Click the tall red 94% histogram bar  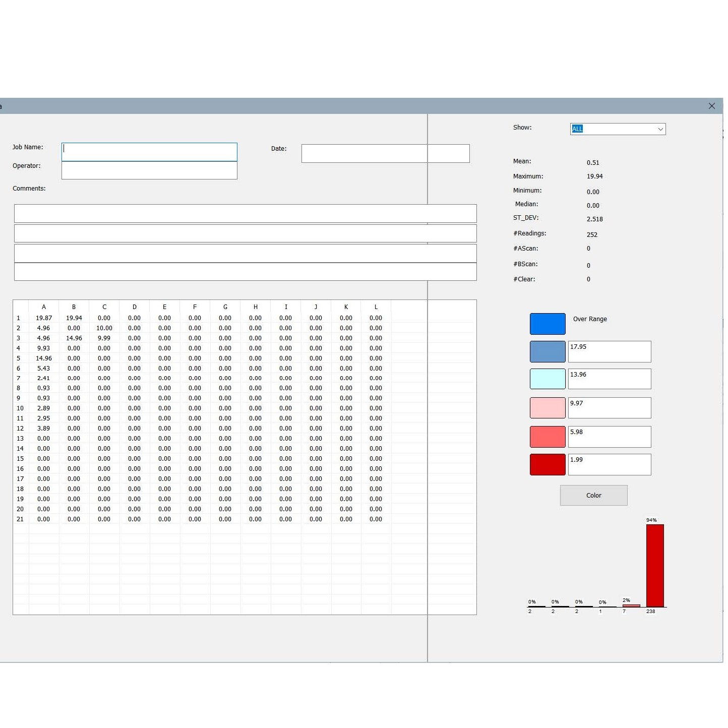click(x=655, y=565)
